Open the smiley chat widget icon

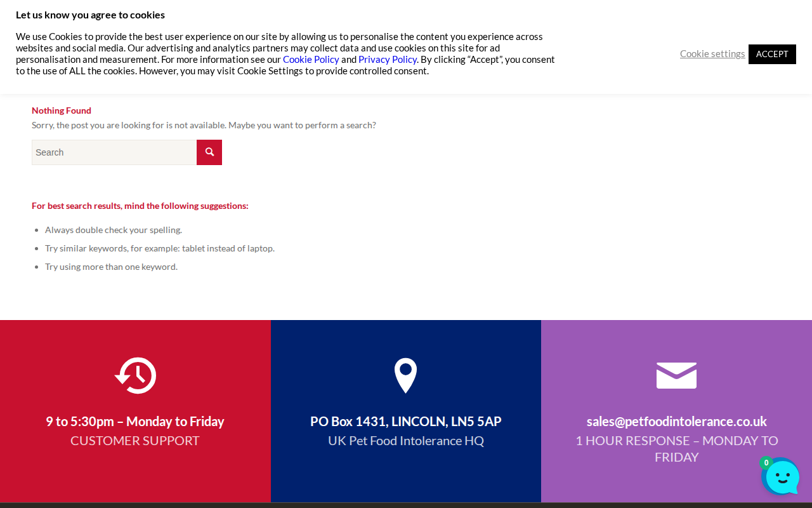pos(780,476)
